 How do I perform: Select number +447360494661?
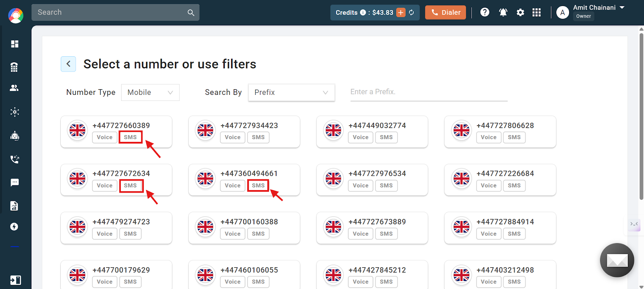click(x=244, y=180)
